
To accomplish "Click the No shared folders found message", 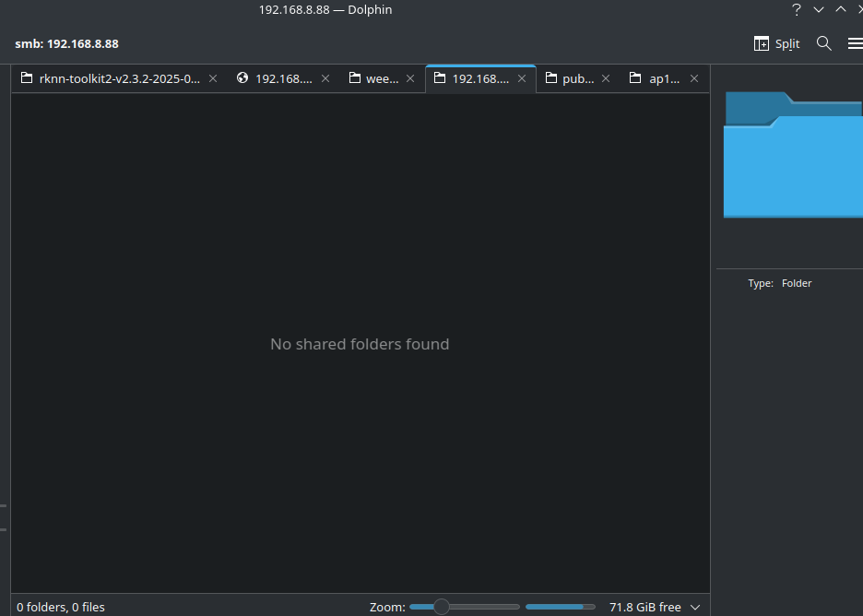I will coord(360,344).
